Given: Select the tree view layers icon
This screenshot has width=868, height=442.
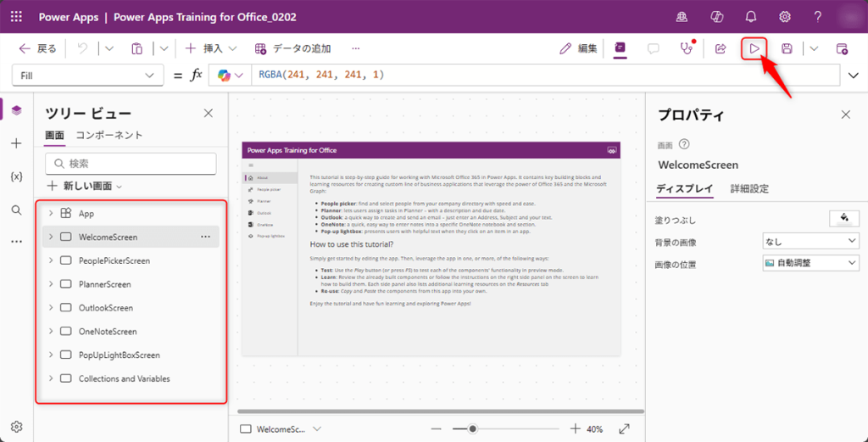Looking at the screenshot, I should [x=17, y=109].
